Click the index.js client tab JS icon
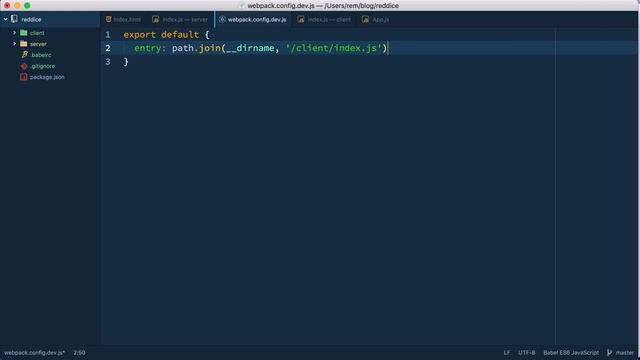The width and height of the screenshot is (640, 360). pos(301,19)
